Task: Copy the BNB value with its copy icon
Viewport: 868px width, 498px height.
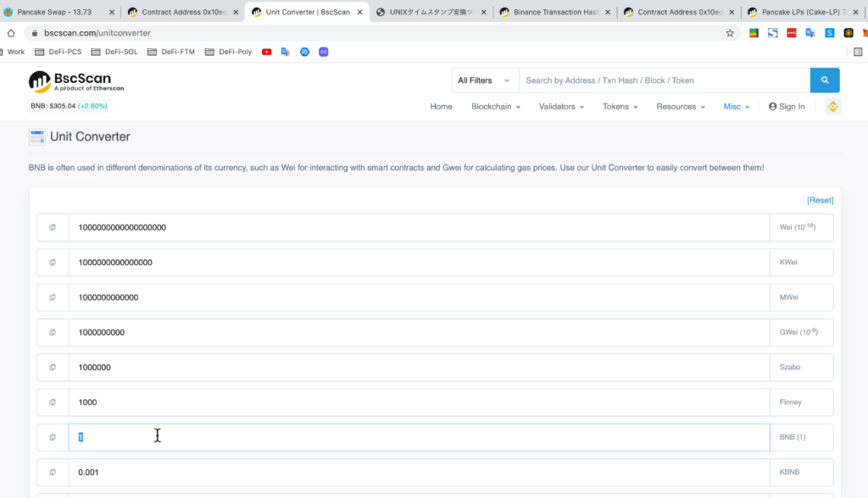Action: coord(53,437)
